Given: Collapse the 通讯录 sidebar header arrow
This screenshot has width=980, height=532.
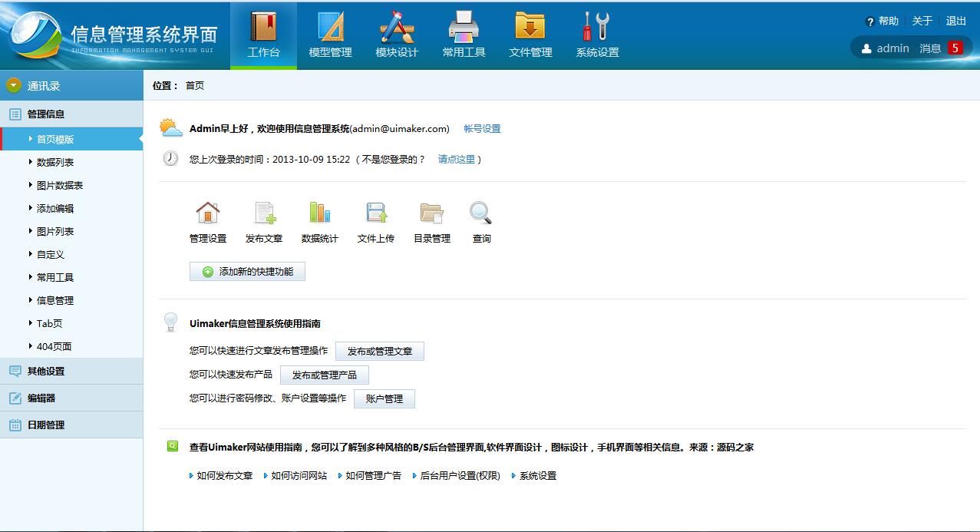Looking at the screenshot, I should click(13, 85).
